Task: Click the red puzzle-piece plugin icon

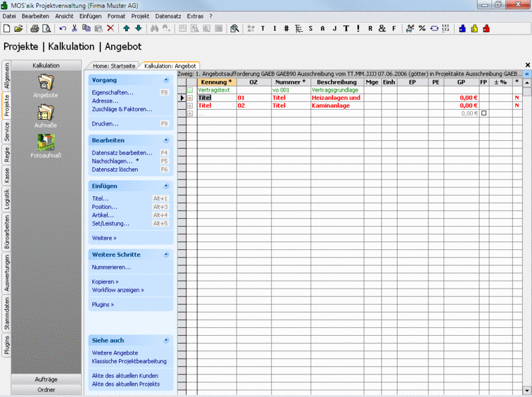Action: [486, 29]
